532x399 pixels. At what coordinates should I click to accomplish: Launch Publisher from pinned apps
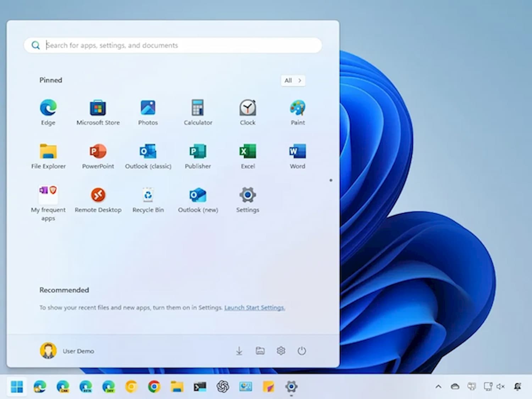coord(198,155)
